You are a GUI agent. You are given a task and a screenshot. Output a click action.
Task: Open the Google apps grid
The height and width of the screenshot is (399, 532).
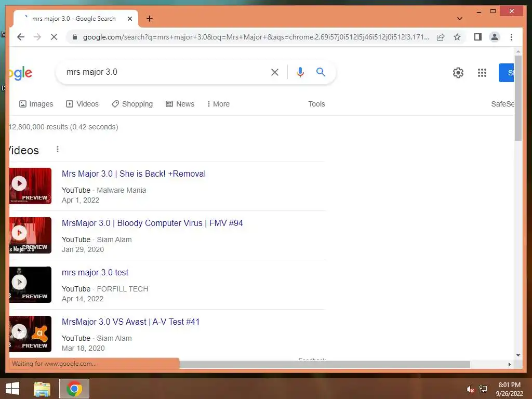[x=482, y=73]
